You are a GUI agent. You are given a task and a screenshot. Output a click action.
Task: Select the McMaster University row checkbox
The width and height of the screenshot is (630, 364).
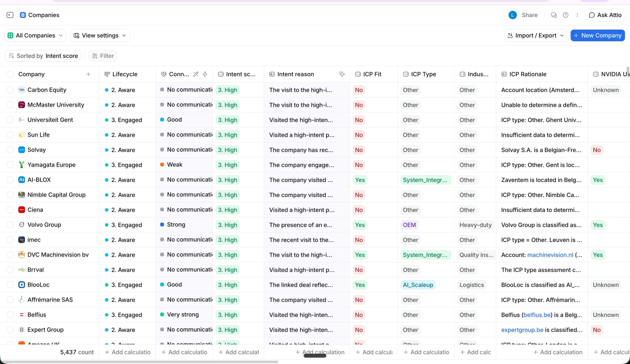(x=10, y=105)
